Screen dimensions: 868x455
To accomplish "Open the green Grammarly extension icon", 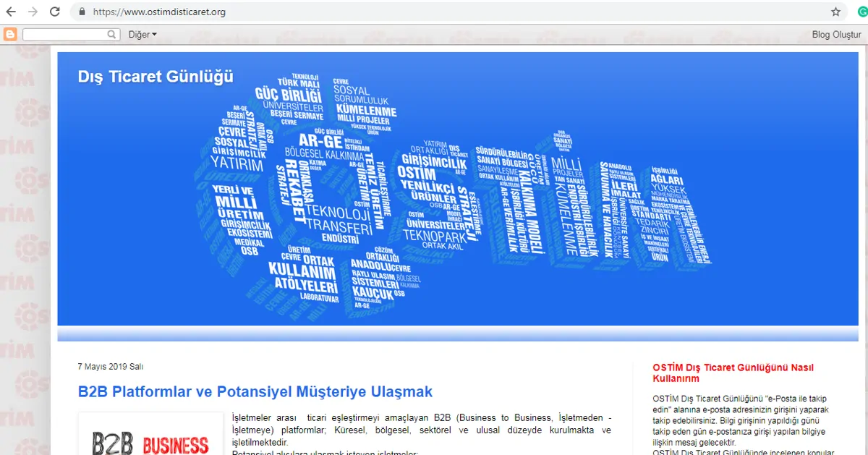I will pos(862,12).
